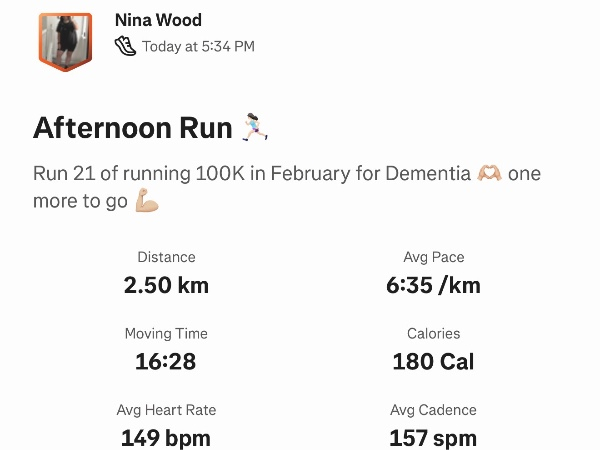This screenshot has height=450, width=600.
Task: Select the 180 Cal value
Action: (x=433, y=361)
